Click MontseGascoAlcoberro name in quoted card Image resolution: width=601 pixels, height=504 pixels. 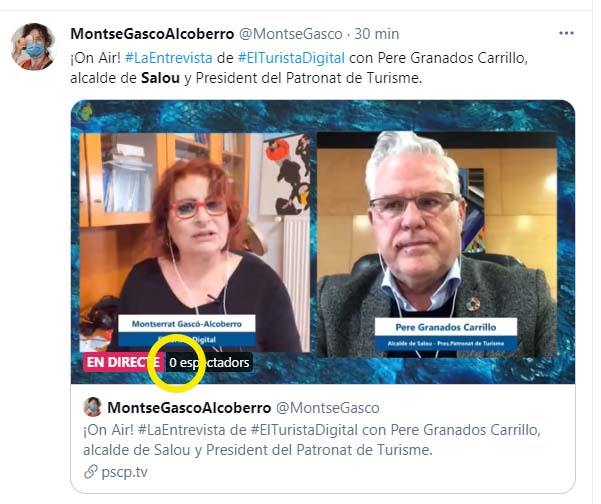coord(189,408)
